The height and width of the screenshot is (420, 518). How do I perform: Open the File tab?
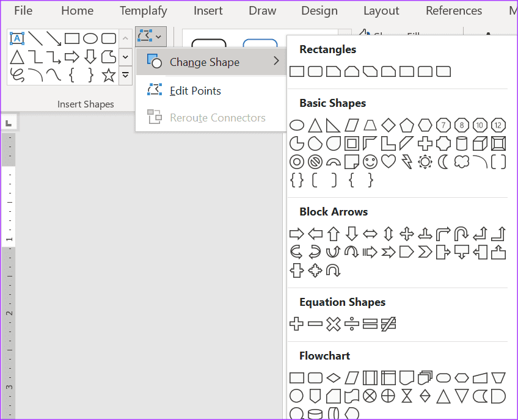click(23, 11)
